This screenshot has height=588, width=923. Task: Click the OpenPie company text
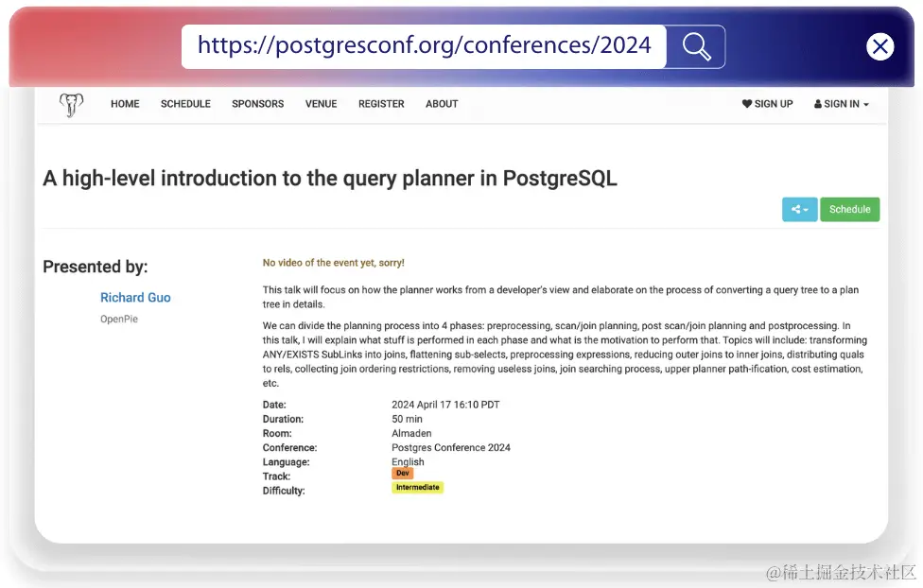tap(119, 319)
